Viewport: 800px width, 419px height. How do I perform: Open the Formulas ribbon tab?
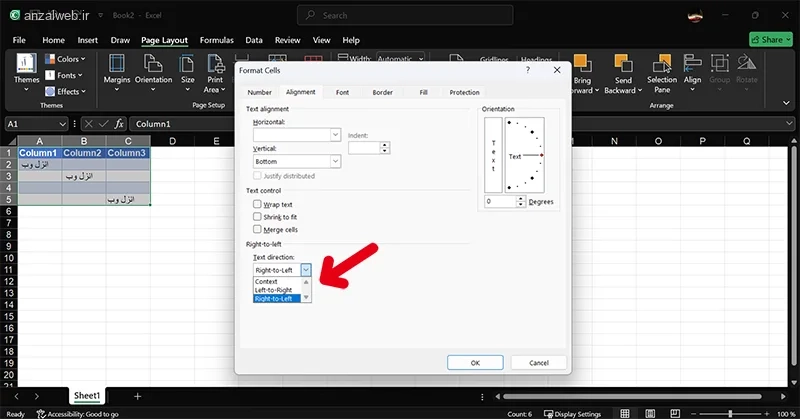pyautogui.click(x=216, y=40)
